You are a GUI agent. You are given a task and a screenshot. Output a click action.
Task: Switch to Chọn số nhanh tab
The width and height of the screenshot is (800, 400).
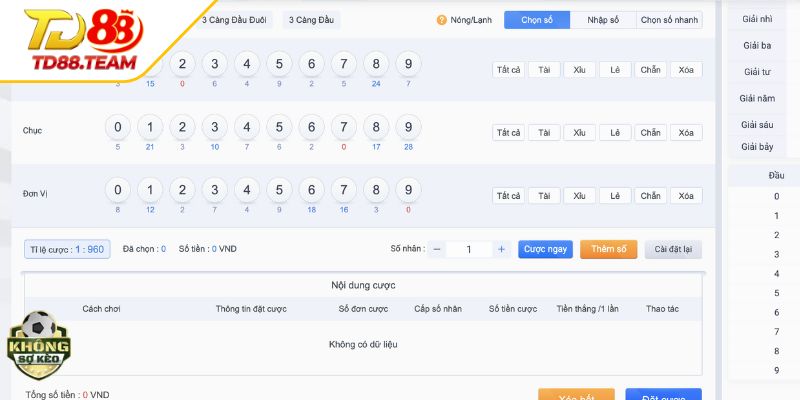point(669,20)
